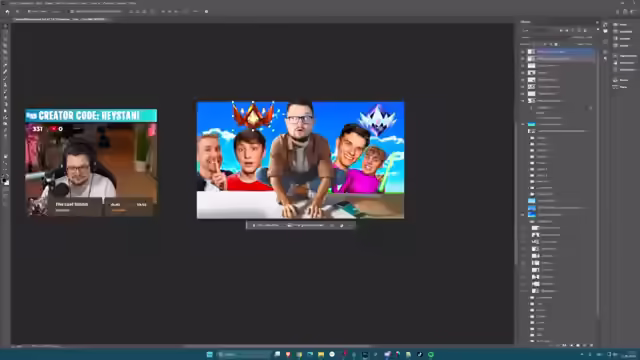Click Select Subject in the contextual task bar
This screenshot has width=640, height=360.
[266, 225]
